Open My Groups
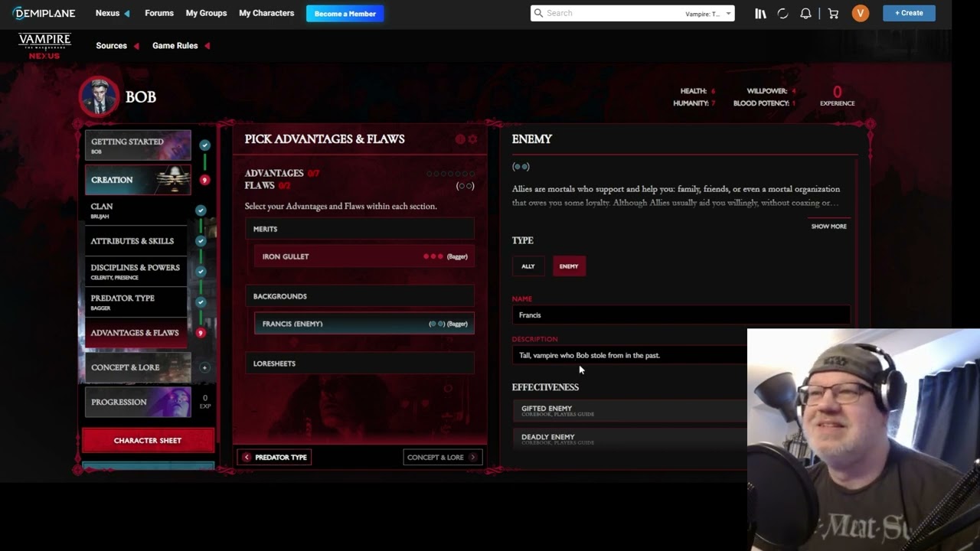This screenshot has height=551, width=980. [206, 13]
